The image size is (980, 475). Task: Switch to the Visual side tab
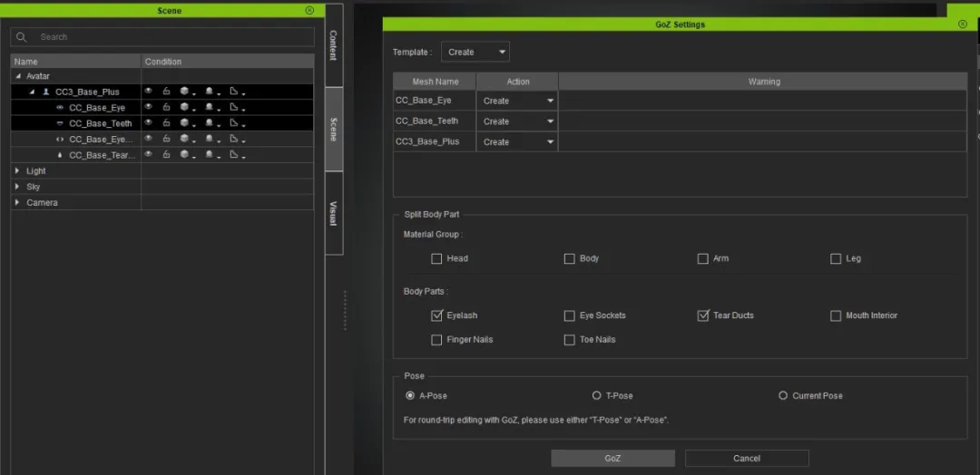[x=333, y=214]
